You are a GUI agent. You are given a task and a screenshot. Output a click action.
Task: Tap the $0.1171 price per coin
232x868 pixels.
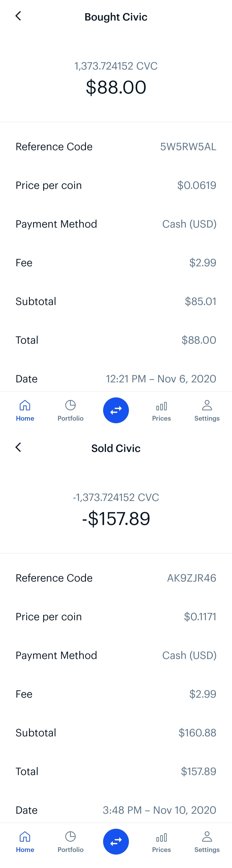tap(200, 617)
